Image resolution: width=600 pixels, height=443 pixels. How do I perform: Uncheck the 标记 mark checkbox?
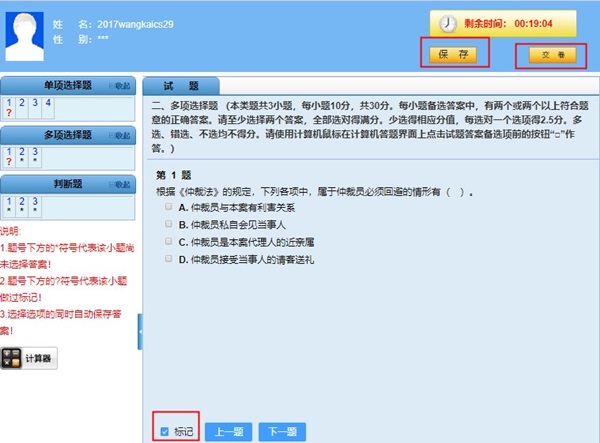(x=165, y=432)
